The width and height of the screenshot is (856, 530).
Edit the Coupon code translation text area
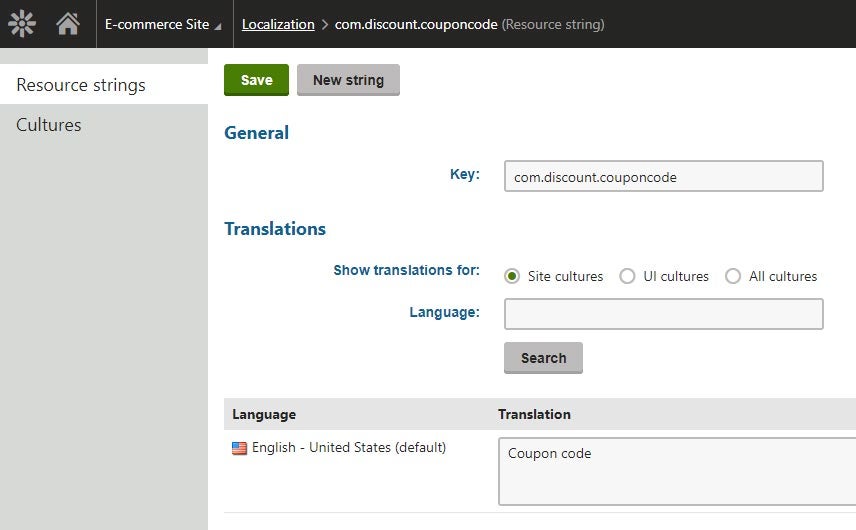pyautogui.click(x=676, y=470)
